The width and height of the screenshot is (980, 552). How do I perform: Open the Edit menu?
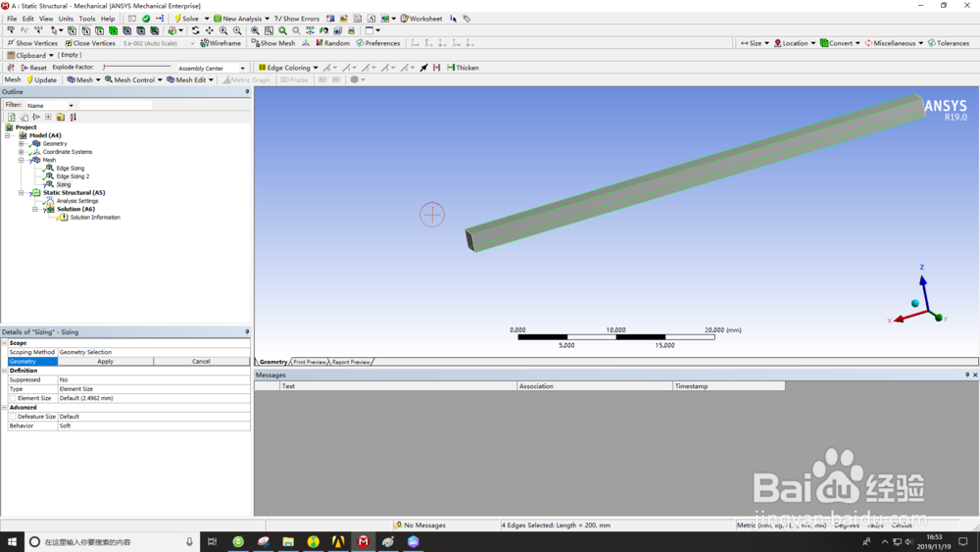tap(28, 19)
